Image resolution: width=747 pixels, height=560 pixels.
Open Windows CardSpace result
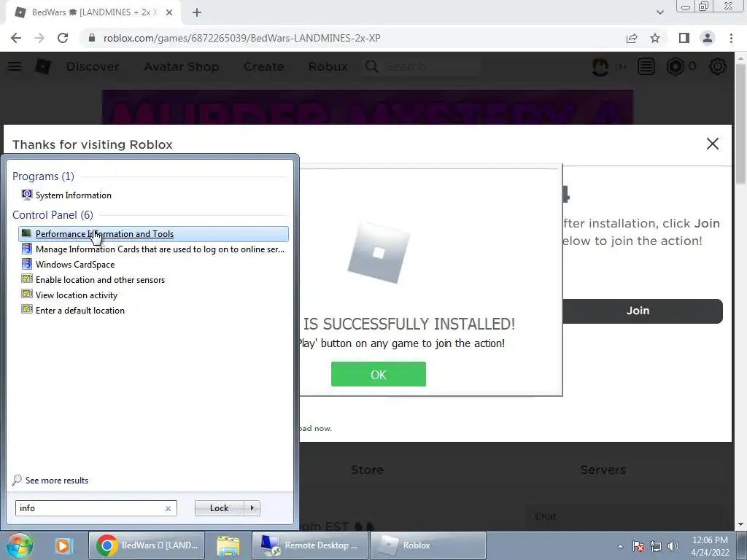pyautogui.click(x=68, y=264)
